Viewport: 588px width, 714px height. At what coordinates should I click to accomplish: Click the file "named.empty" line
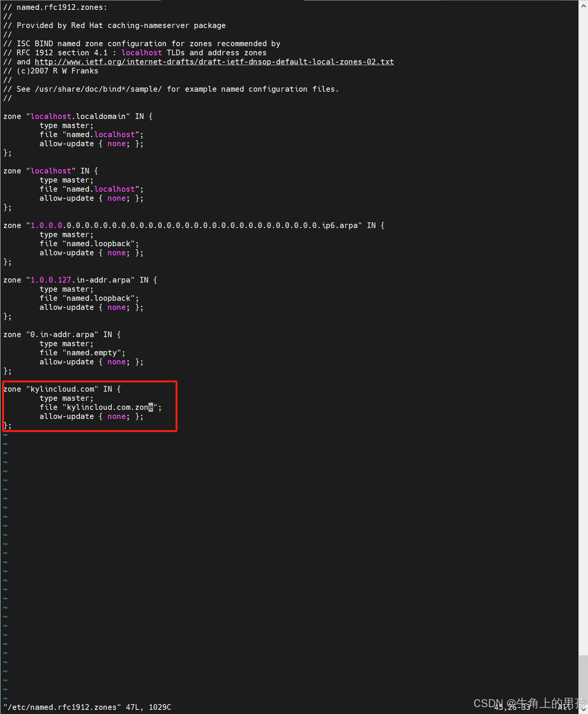point(83,353)
